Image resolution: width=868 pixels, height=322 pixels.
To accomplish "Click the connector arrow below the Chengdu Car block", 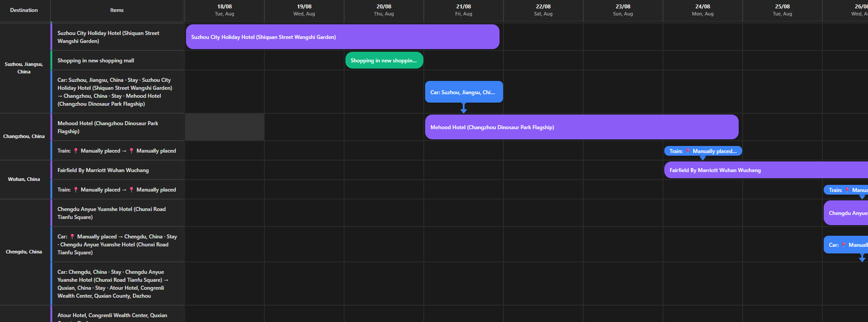I will 862,257.
